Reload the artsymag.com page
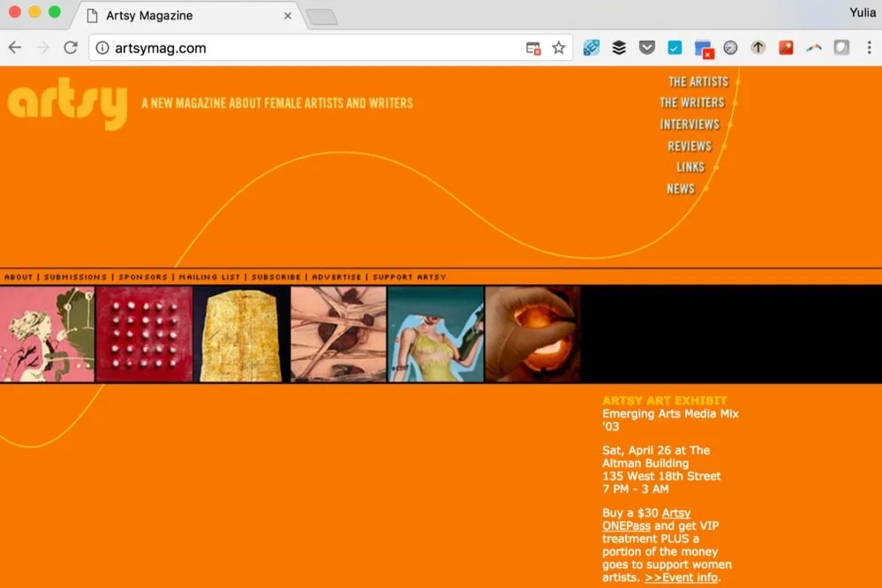 71,48
